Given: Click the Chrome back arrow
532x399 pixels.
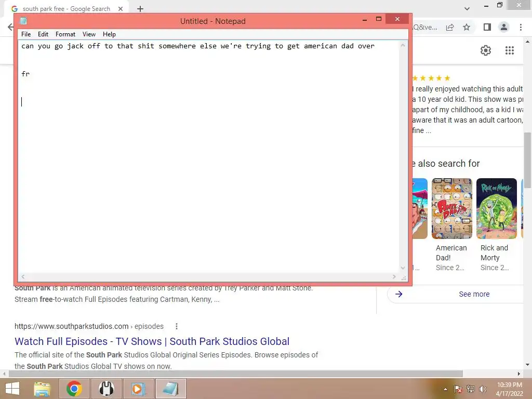Looking at the screenshot, I should (x=11, y=27).
